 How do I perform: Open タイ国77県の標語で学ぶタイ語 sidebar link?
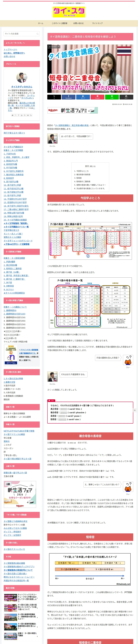[18, 459]
